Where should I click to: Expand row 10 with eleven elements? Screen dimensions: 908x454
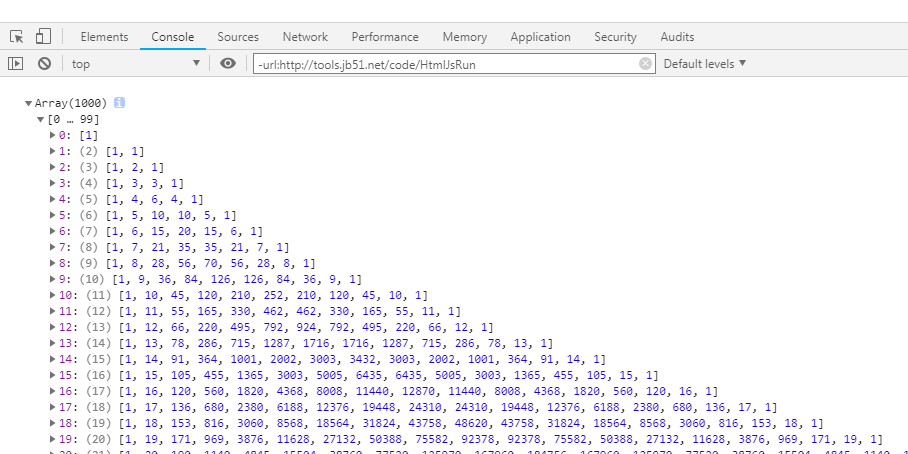tap(53, 295)
